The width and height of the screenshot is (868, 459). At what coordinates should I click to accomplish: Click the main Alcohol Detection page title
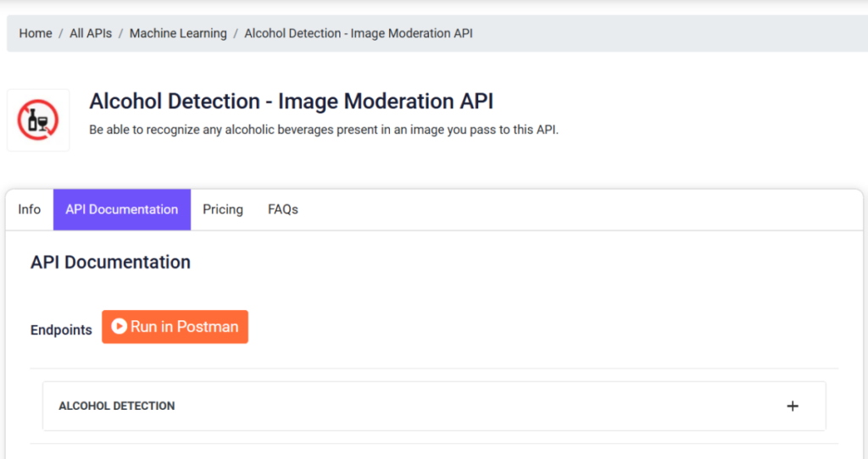tap(292, 102)
